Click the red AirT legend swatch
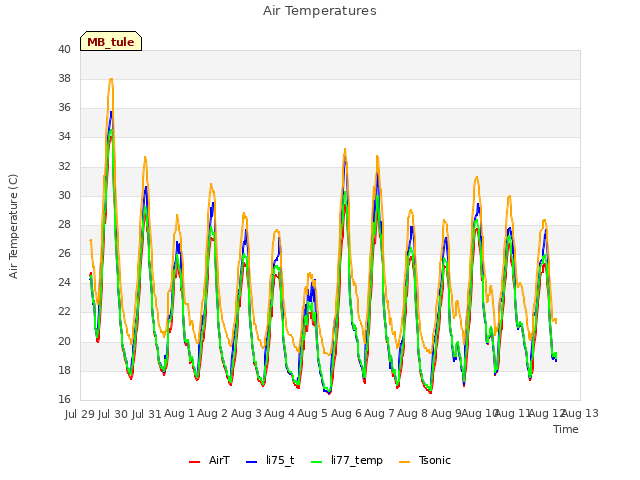The image size is (640, 480). (x=195, y=462)
